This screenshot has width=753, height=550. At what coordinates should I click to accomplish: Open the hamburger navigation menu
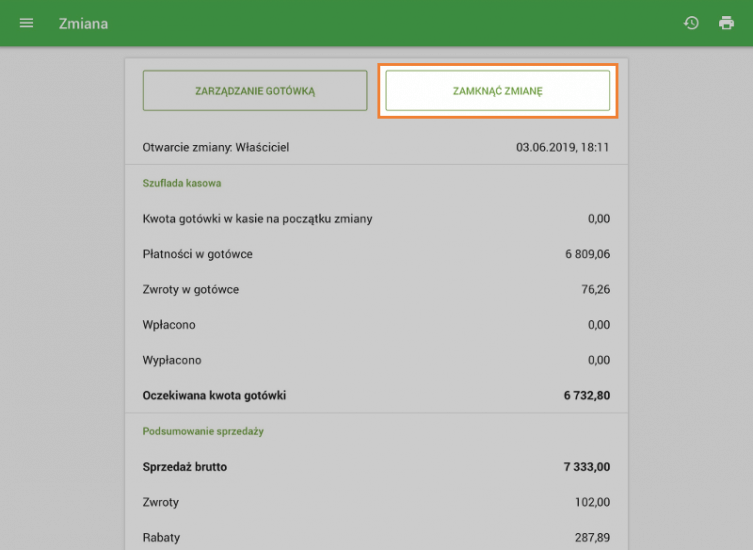click(x=26, y=23)
